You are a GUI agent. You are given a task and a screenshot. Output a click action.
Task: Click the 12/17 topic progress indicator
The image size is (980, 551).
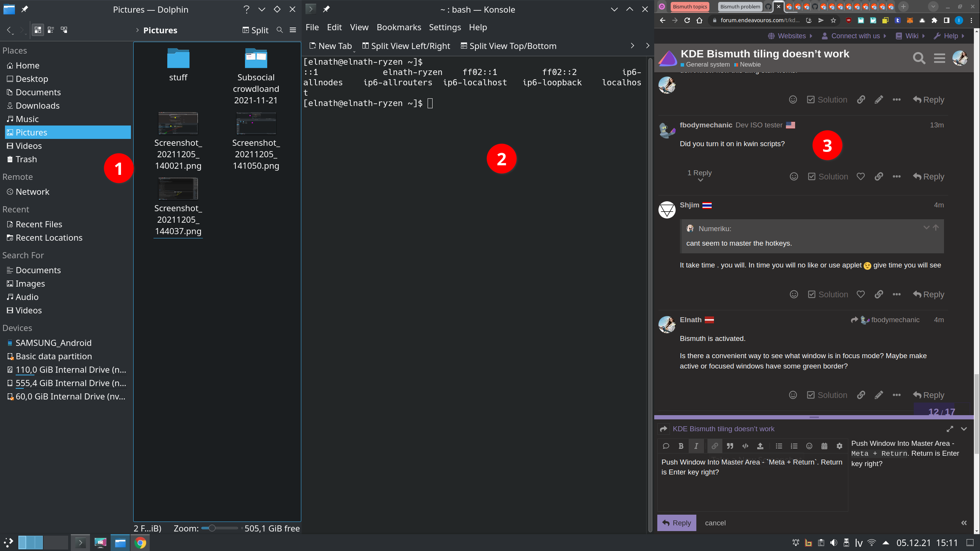pyautogui.click(x=942, y=412)
